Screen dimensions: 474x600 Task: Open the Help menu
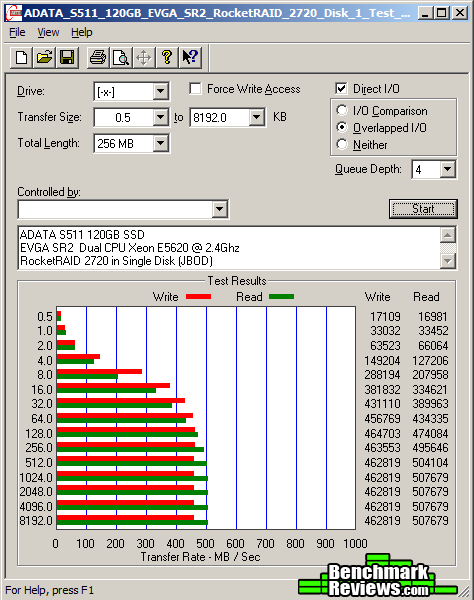click(81, 33)
